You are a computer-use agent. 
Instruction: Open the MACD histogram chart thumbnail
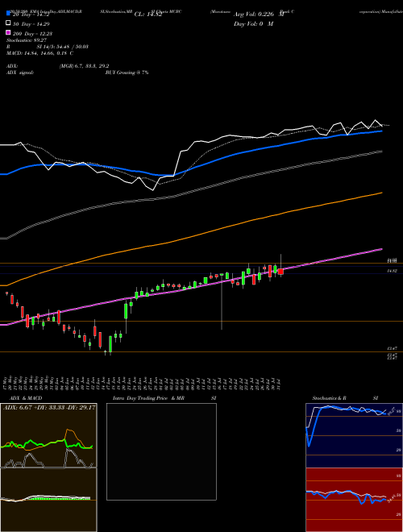coord(48,500)
